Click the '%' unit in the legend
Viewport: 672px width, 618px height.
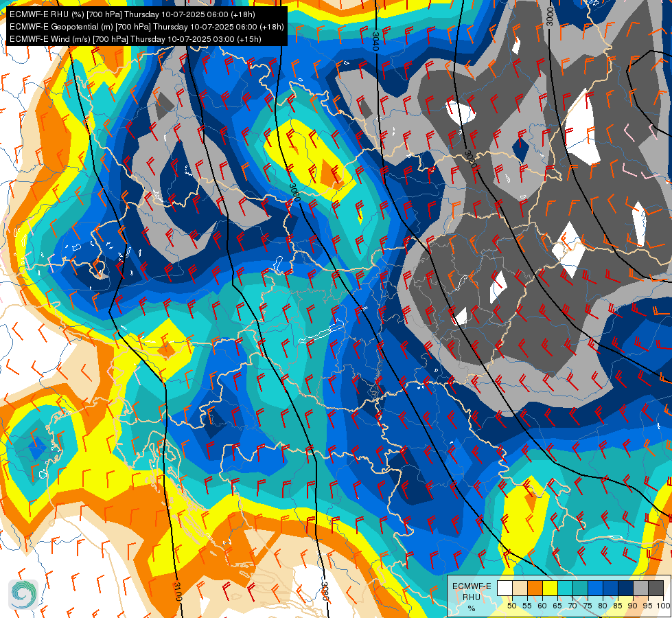point(472,608)
